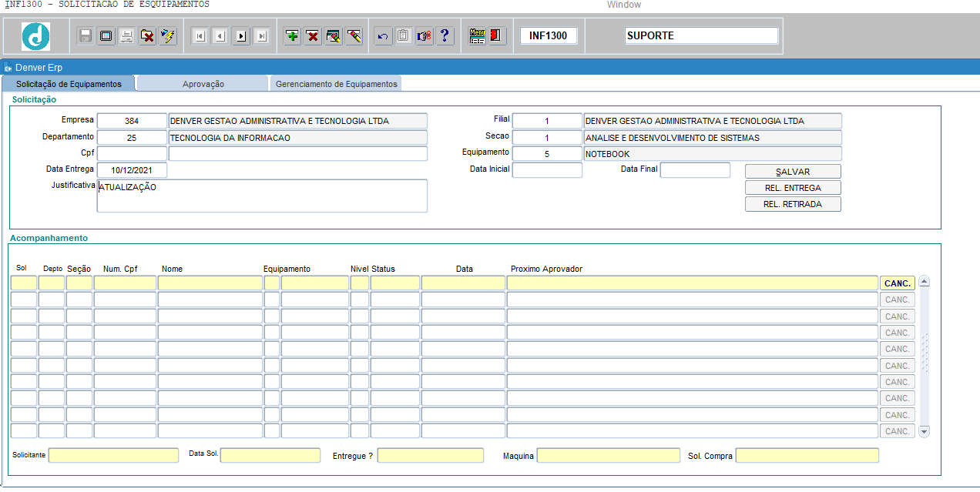This screenshot has width=980, height=492.
Task: Click the Proximo Aprovador column header
Action: tap(546, 269)
